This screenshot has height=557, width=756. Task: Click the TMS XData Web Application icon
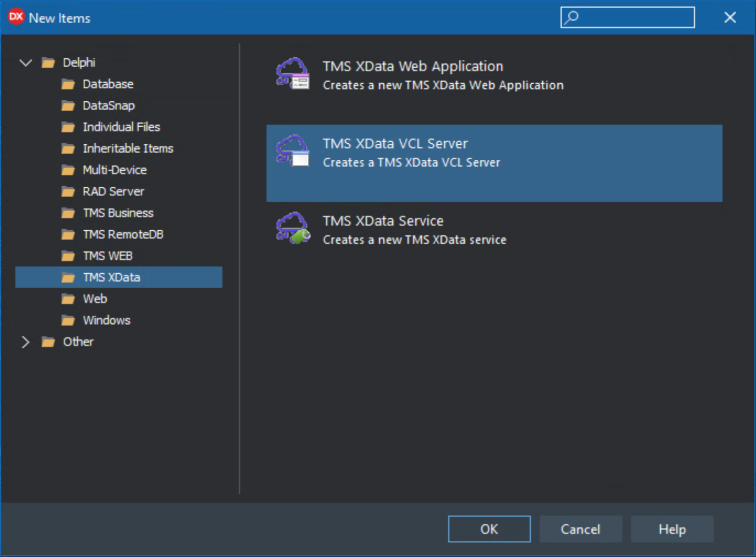292,74
